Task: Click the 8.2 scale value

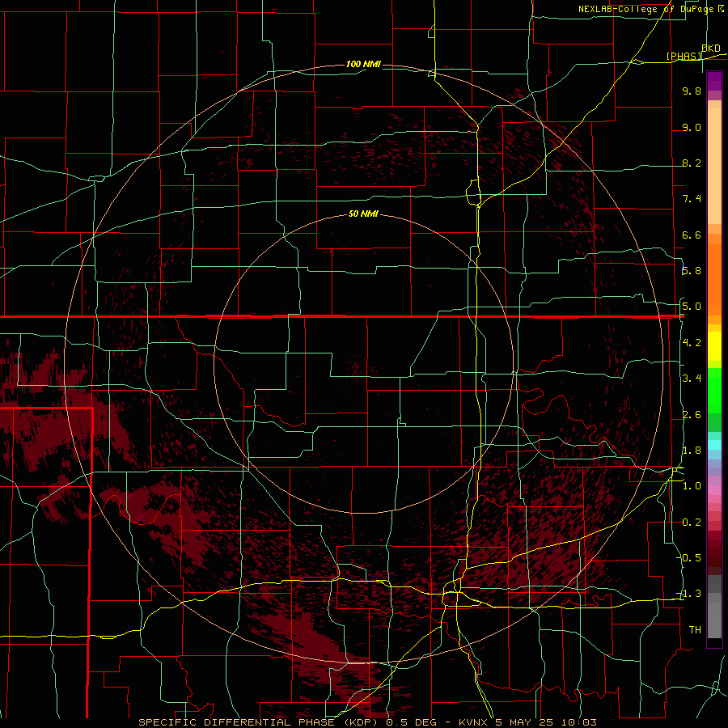Action: pos(692,163)
